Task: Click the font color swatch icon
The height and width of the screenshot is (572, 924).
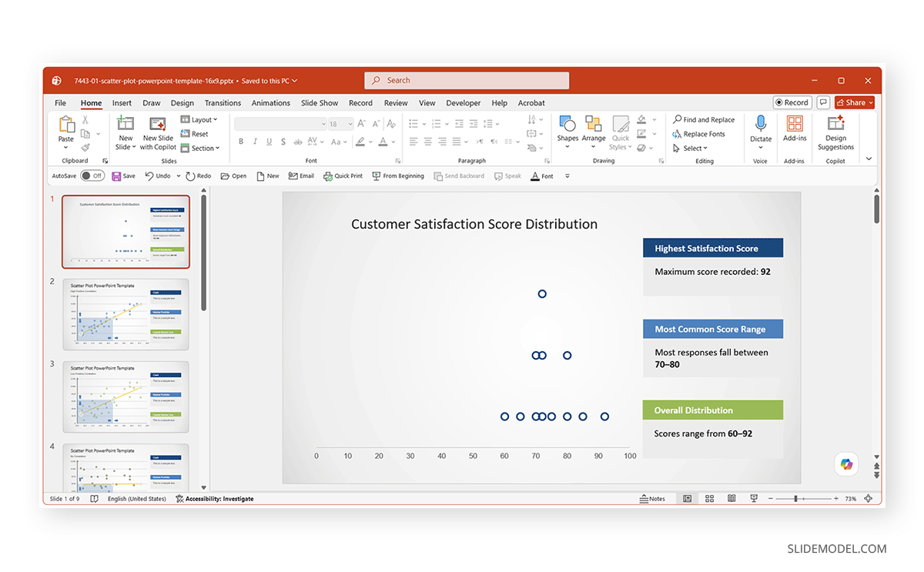Action: pos(383,142)
